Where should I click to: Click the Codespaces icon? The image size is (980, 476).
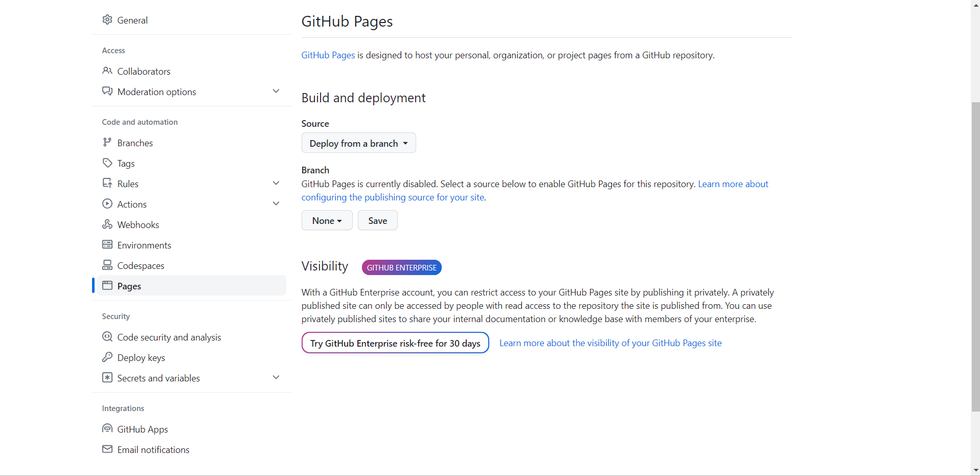coord(107,265)
